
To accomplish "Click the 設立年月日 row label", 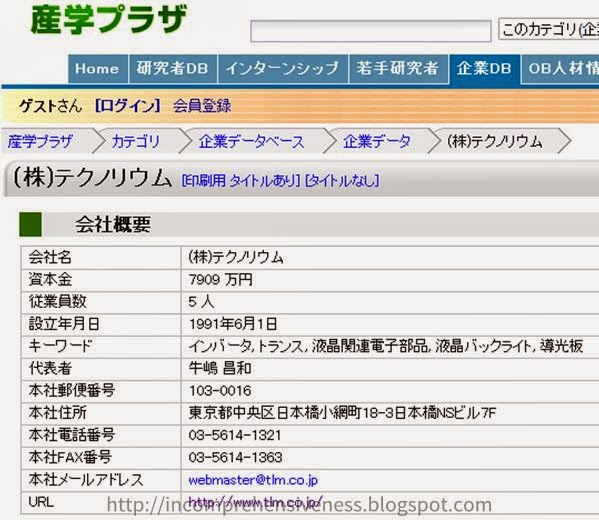I will (x=64, y=324).
